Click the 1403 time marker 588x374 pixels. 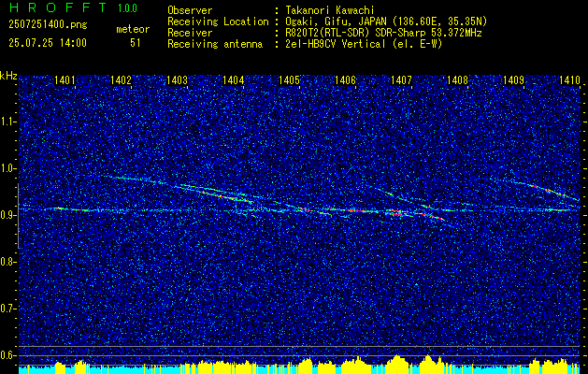(x=177, y=80)
